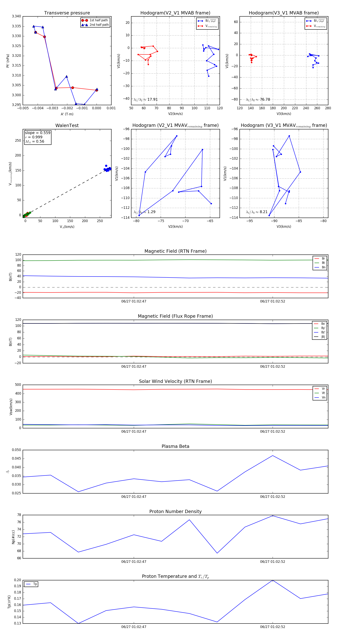Click the "slope = 0.559" annotation in WalenTest
The height and width of the screenshot is (644, 351).
37,133
